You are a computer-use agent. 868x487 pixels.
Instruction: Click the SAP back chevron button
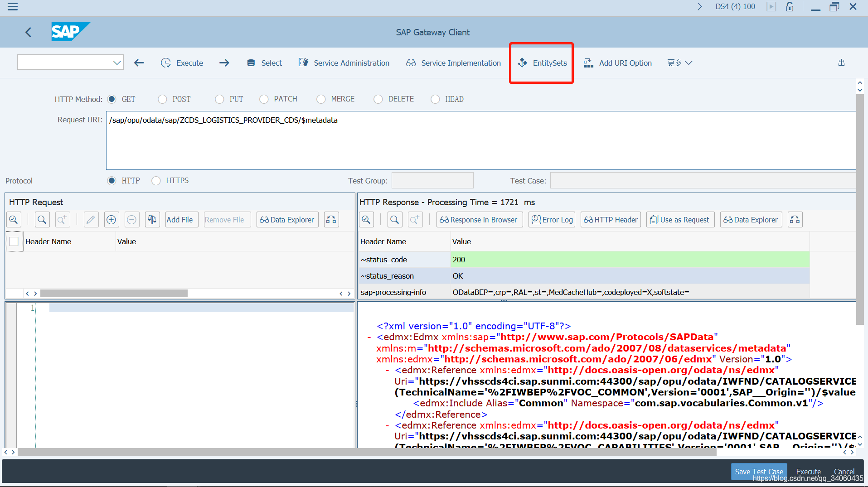(x=29, y=32)
